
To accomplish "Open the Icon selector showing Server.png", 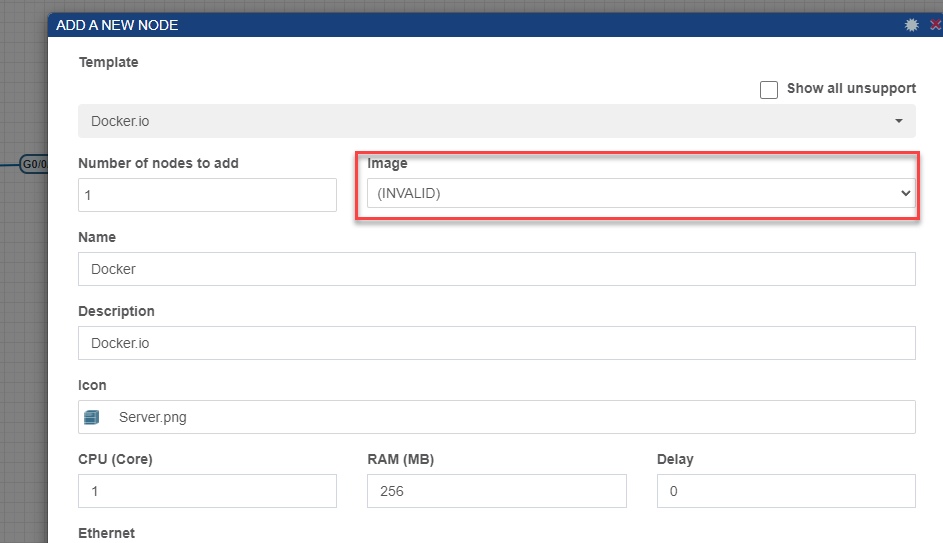I will pyautogui.click(x=497, y=417).
